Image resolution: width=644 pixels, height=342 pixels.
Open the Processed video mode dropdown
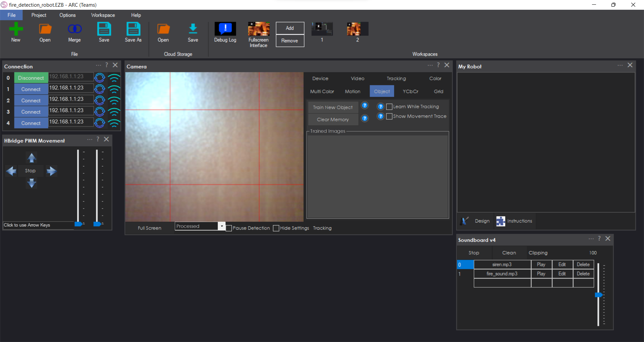[222, 226]
